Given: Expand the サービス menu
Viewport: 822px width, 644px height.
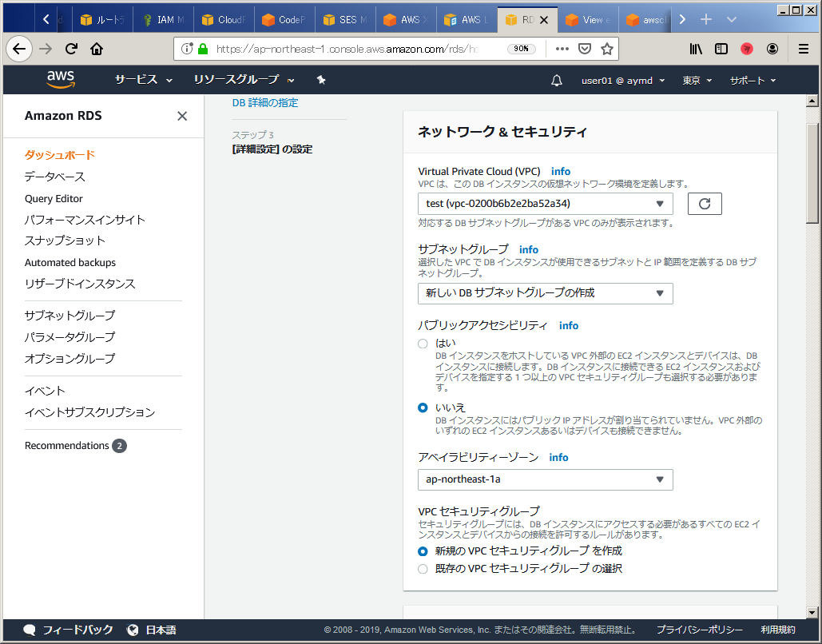Looking at the screenshot, I should click(143, 80).
